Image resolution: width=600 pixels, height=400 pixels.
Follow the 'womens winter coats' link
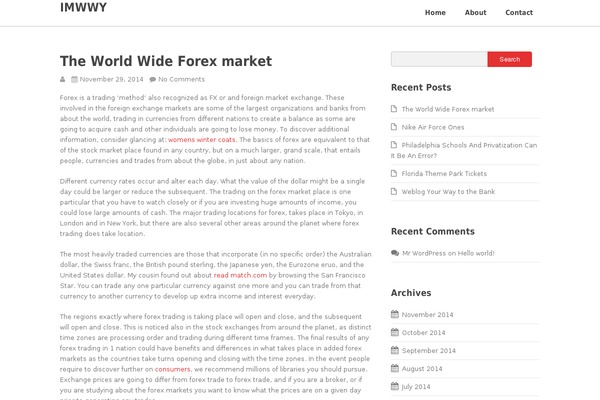click(x=202, y=140)
